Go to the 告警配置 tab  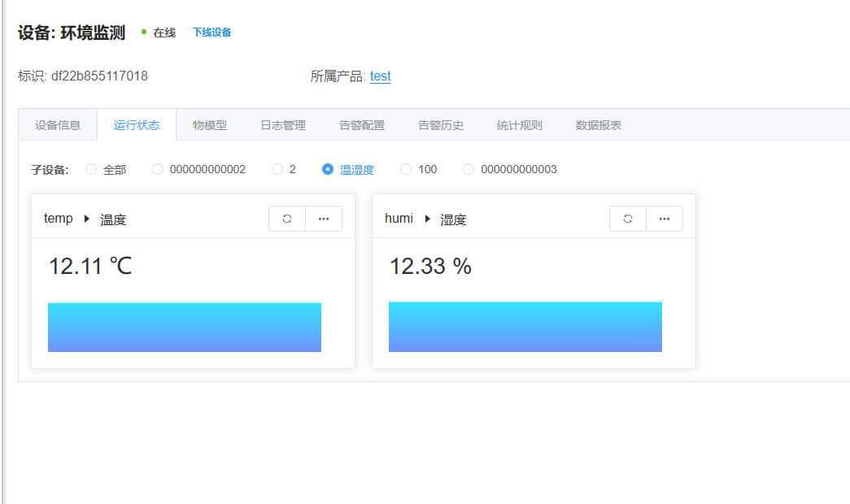click(x=362, y=125)
